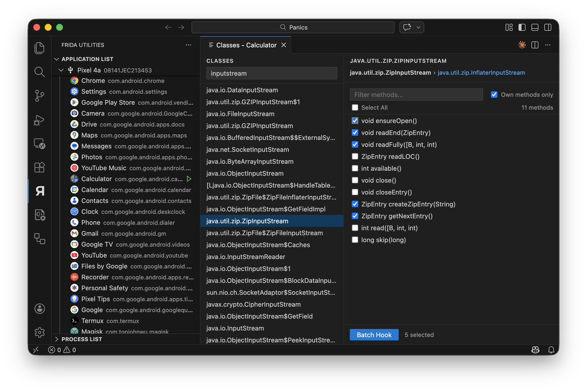The height and width of the screenshot is (392, 587).
Task: Check ZipEntry readLOC() method
Action: 355,156
